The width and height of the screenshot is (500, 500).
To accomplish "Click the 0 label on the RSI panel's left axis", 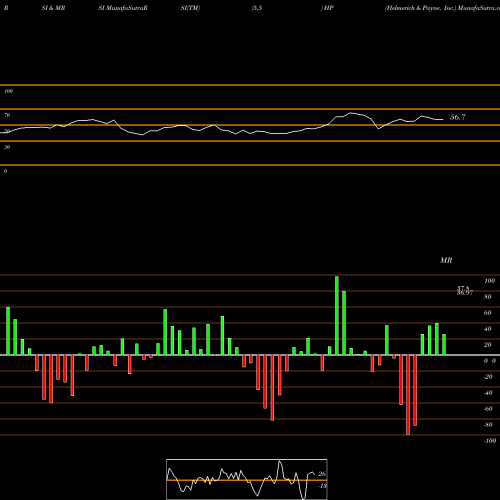I will (5, 171).
